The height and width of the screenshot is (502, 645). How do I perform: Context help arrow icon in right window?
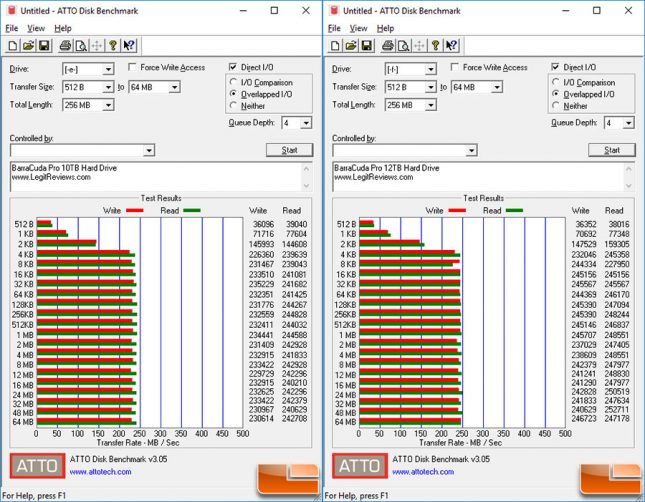[x=451, y=45]
